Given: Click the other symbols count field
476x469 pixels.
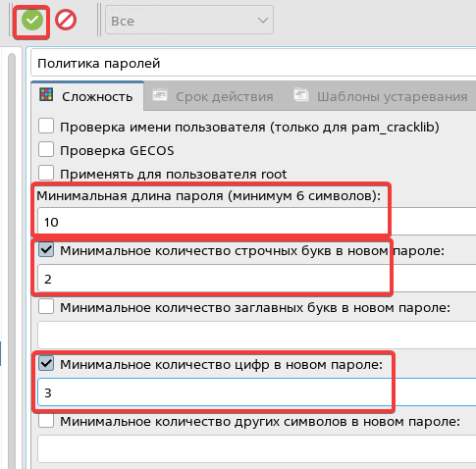Looking at the screenshot, I should click(257, 448).
